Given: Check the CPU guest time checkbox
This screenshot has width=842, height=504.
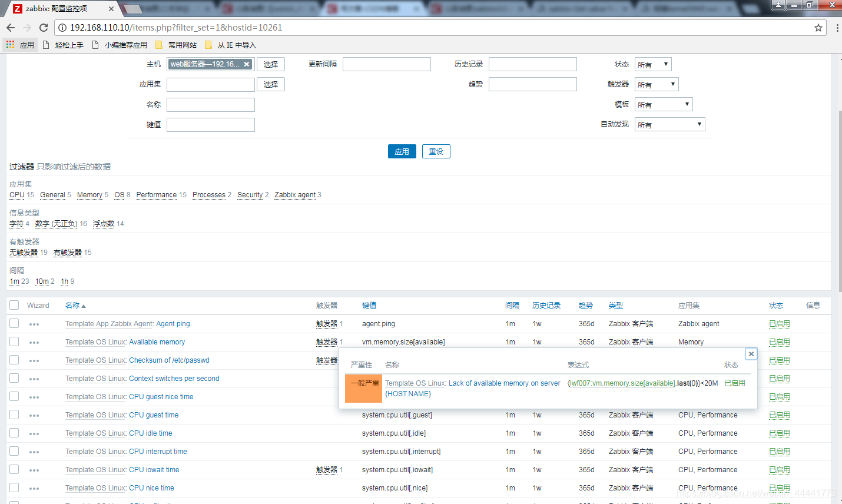Looking at the screenshot, I should (x=14, y=415).
